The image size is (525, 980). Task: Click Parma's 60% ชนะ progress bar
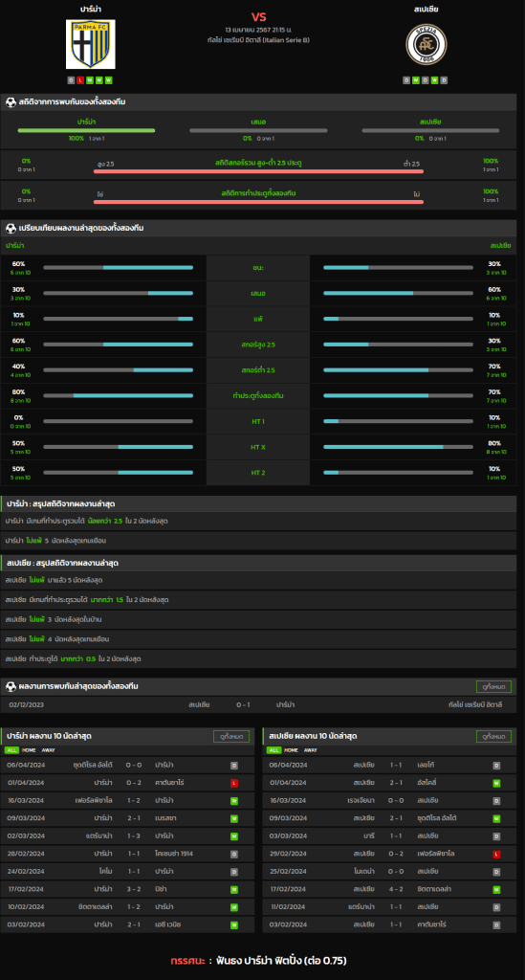pos(119,268)
